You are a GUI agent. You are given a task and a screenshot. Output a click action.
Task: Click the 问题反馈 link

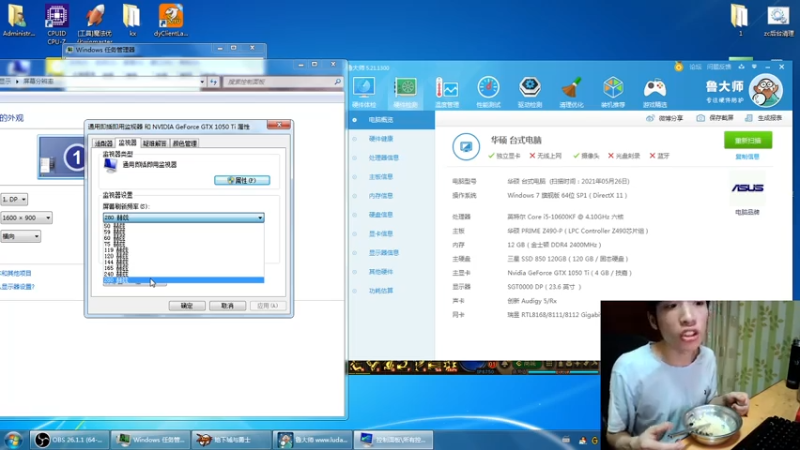[719, 67]
